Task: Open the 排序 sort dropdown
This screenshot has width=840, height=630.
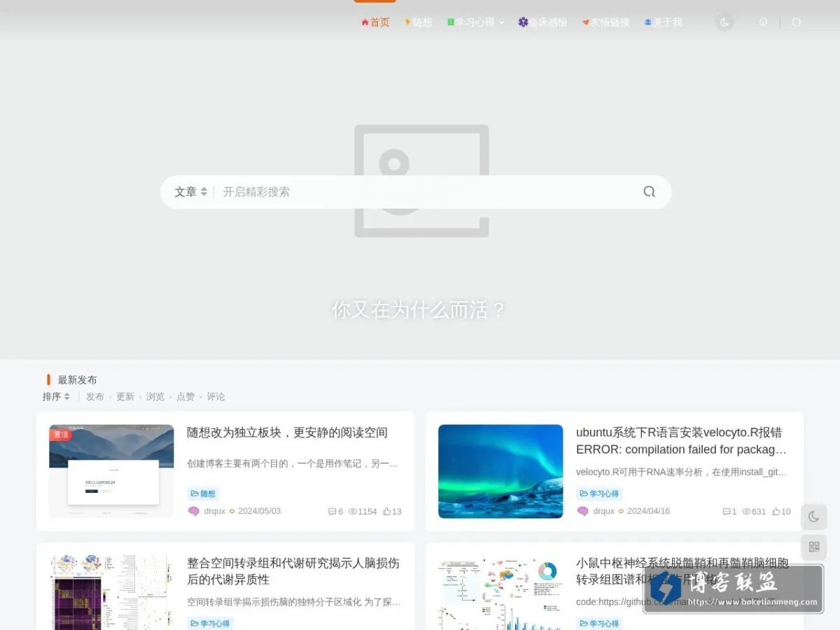Action: (56, 397)
